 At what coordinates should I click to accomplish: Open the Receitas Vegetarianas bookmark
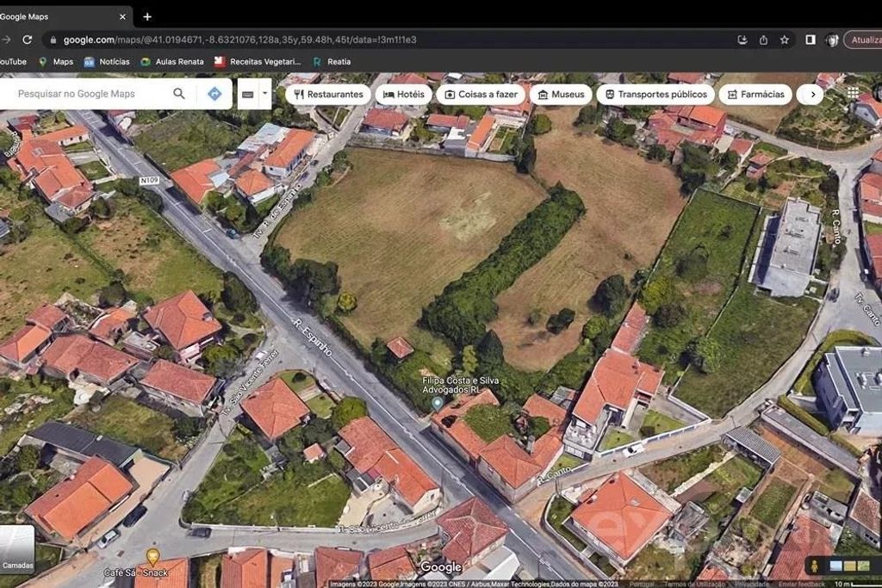click(x=258, y=62)
